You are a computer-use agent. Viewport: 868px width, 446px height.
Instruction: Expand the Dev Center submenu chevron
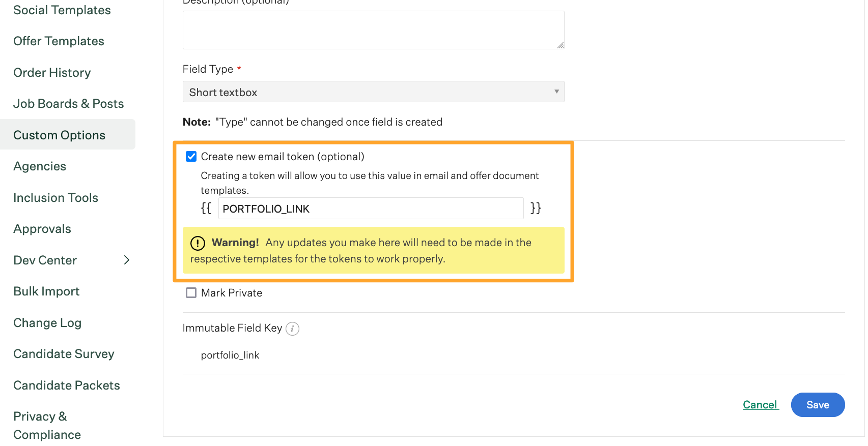click(x=127, y=260)
